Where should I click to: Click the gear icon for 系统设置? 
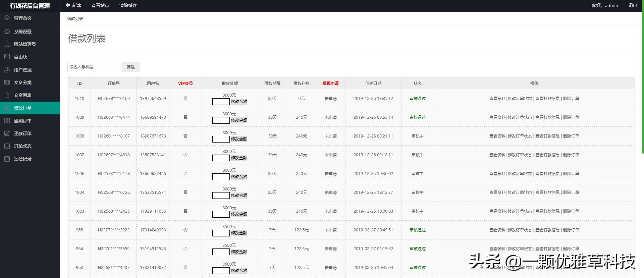point(7,32)
